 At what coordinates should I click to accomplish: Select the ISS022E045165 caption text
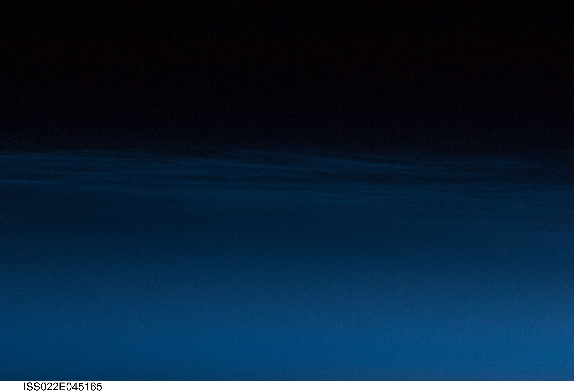pos(63,387)
